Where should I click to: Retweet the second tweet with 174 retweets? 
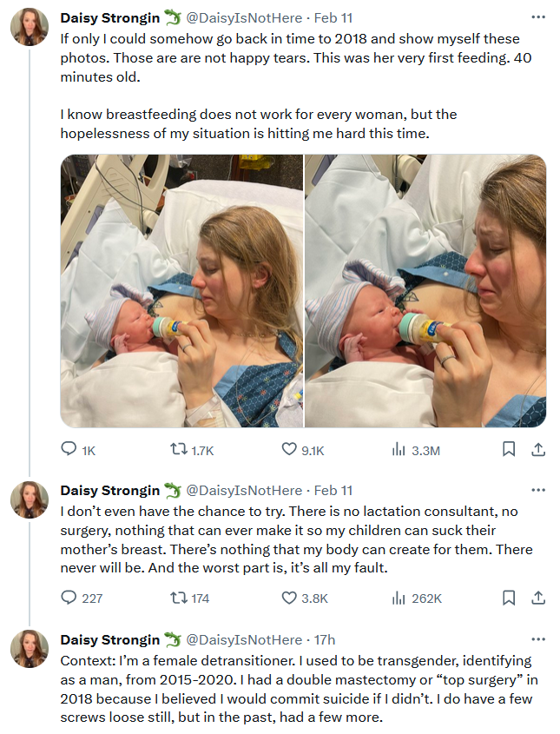178,598
